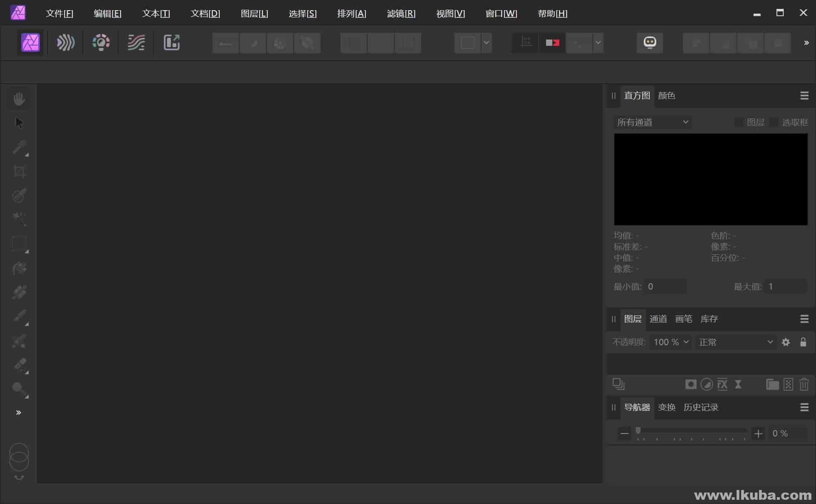Image resolution: width=816 pixels, height=504 pixels.
Task: Enable the 图层 histogram checkbox
Action: pyautogui.click(x=739, y=122)
